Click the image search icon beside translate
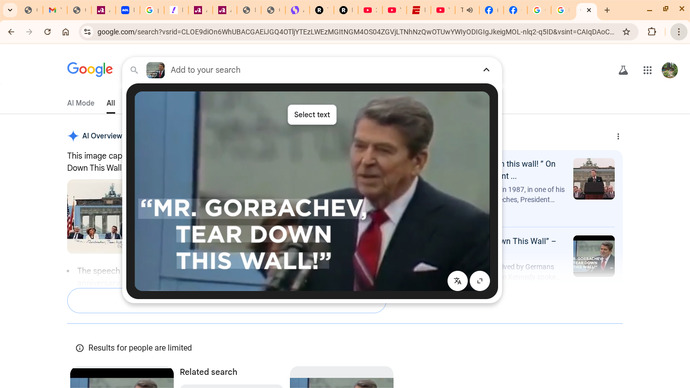The image size is (690, 388). pos(480,281)
